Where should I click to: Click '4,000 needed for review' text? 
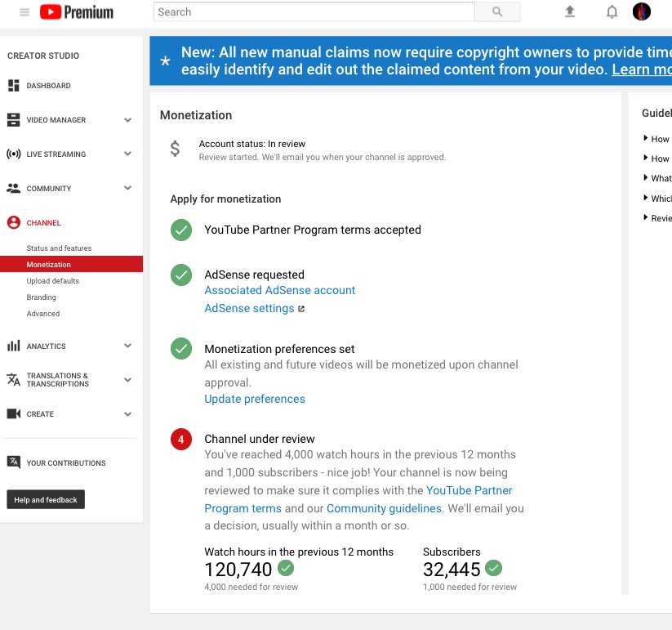251,587
